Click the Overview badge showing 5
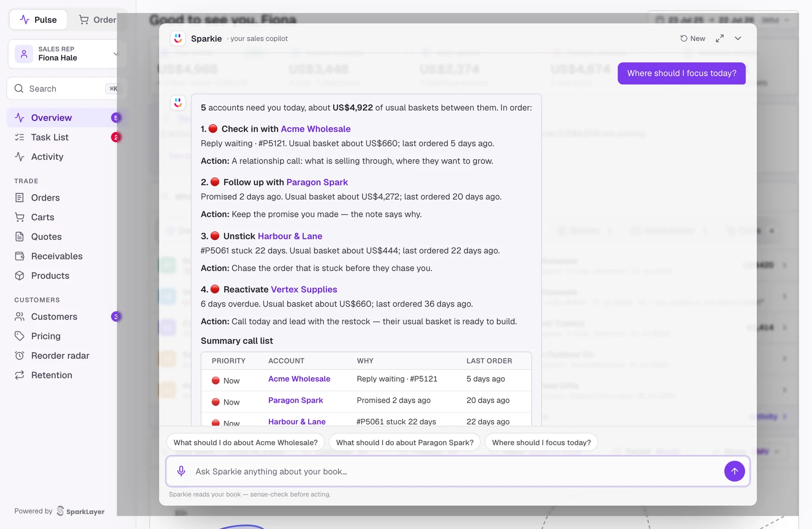This screenshot has width=812, height=529. 116,118
